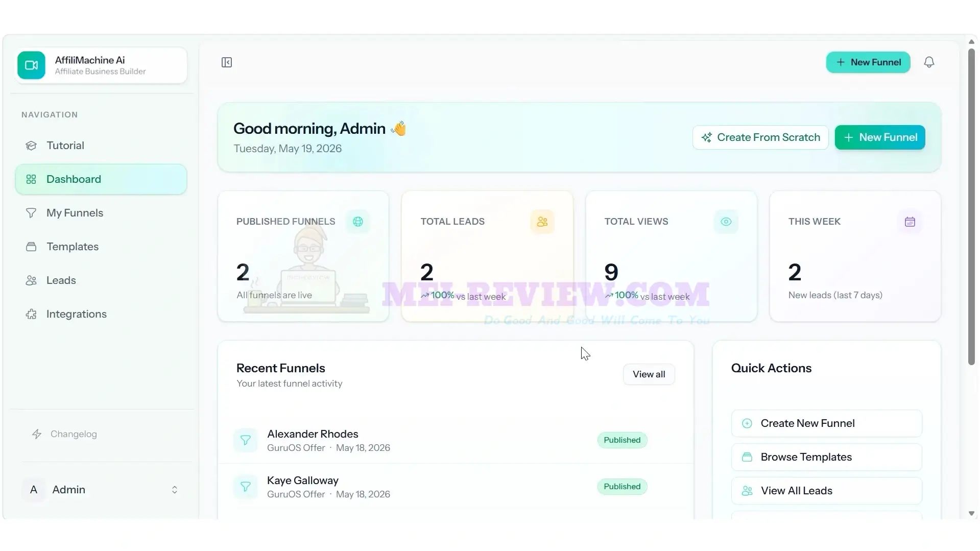The width and height of the screenshot is (980, 551).
Task: Click View all for Recent Funnels
Action: tap(649, 374)
